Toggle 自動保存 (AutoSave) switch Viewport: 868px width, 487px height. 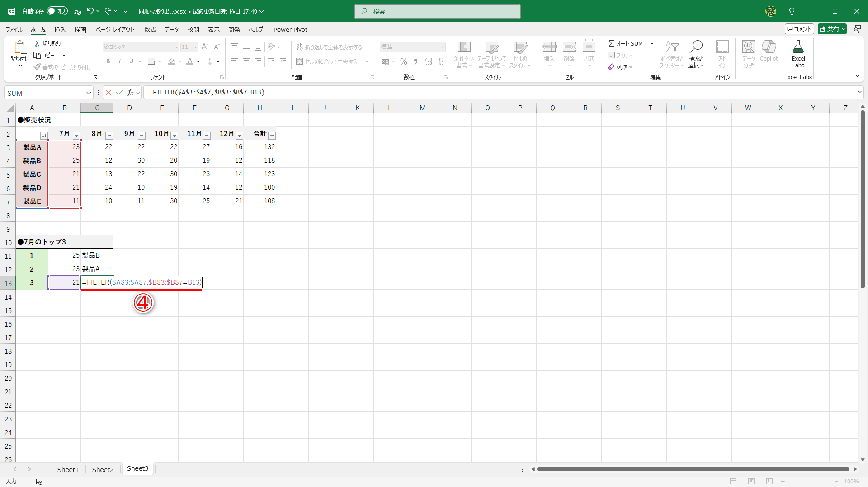tap(57, 11)
